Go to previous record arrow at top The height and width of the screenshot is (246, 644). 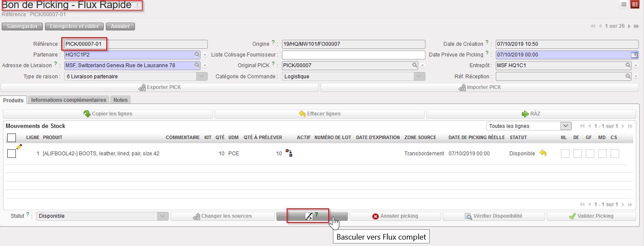(600, 26)
